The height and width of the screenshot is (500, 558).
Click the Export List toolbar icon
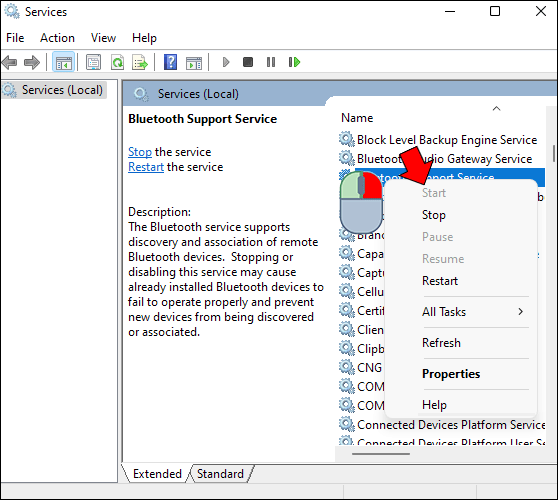click(140, 63)
